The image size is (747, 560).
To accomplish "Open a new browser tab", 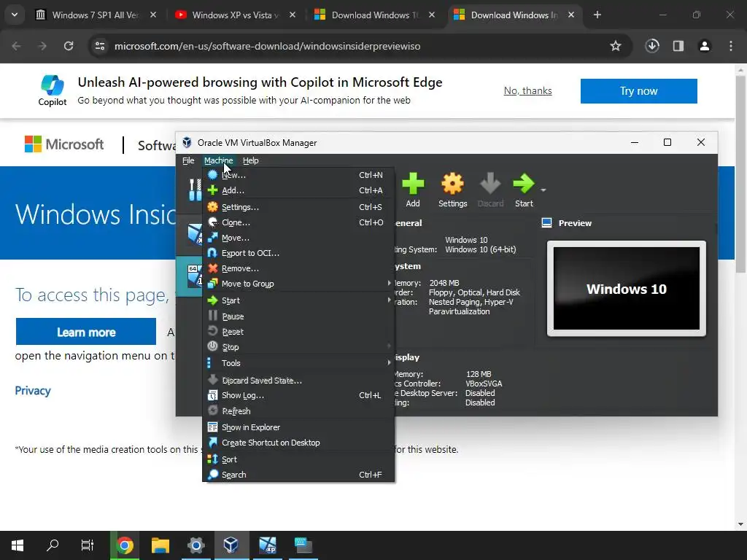I will pos(597,15).
